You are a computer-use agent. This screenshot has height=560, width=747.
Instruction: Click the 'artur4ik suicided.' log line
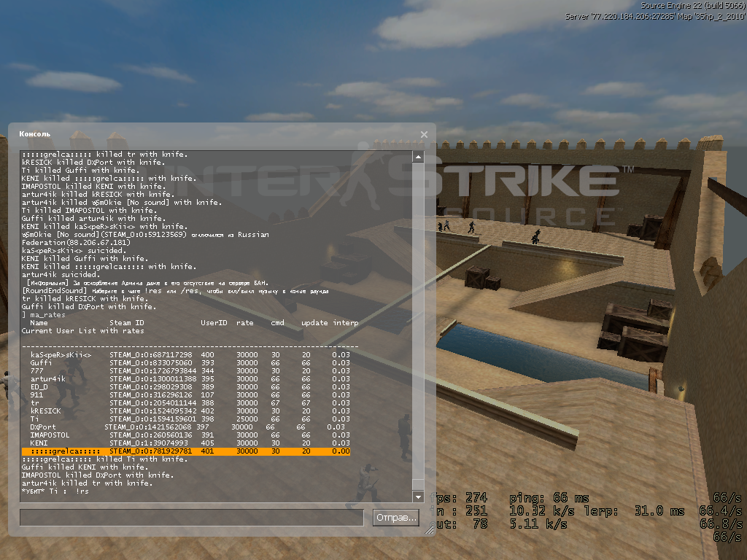pyautogui.click(x=61, y=275)
